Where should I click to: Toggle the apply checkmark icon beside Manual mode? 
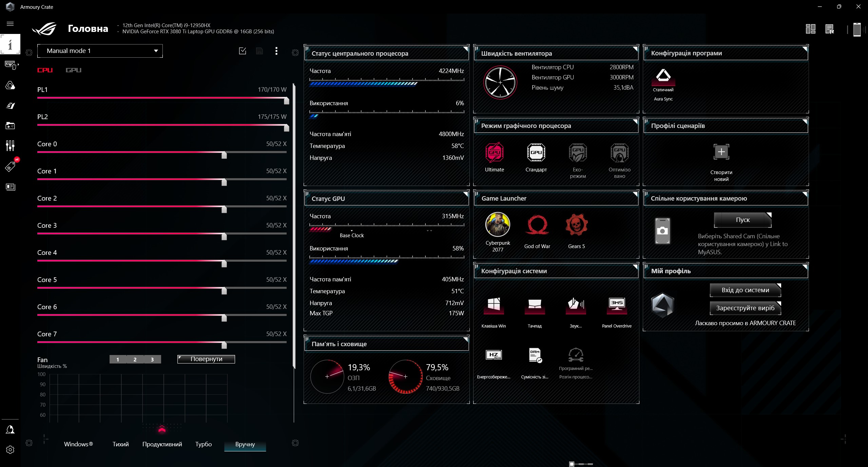point(243,51)
